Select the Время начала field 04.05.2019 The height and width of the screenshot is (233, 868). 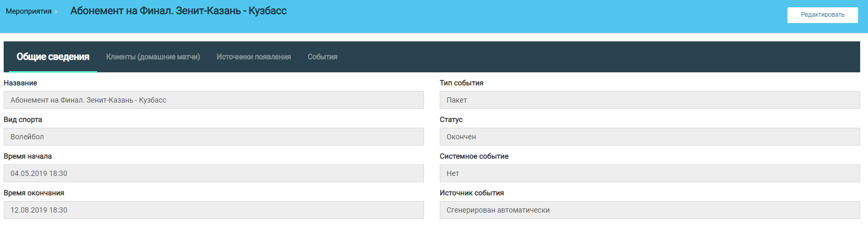[213, 173]
